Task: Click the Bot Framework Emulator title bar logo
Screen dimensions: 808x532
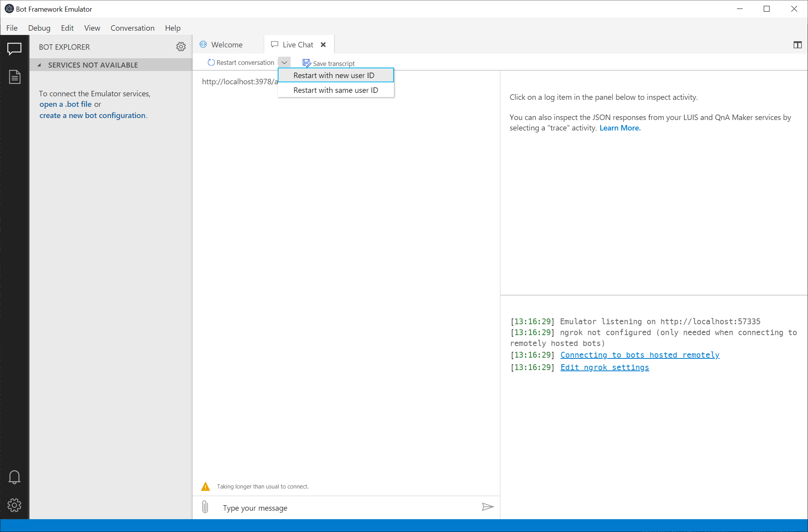Action: pyautogui.click(x=9, y=9)
